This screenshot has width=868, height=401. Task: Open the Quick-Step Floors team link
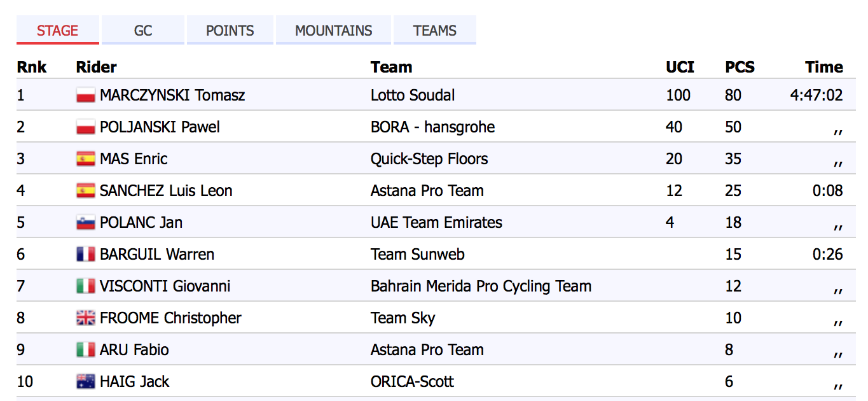429,159
